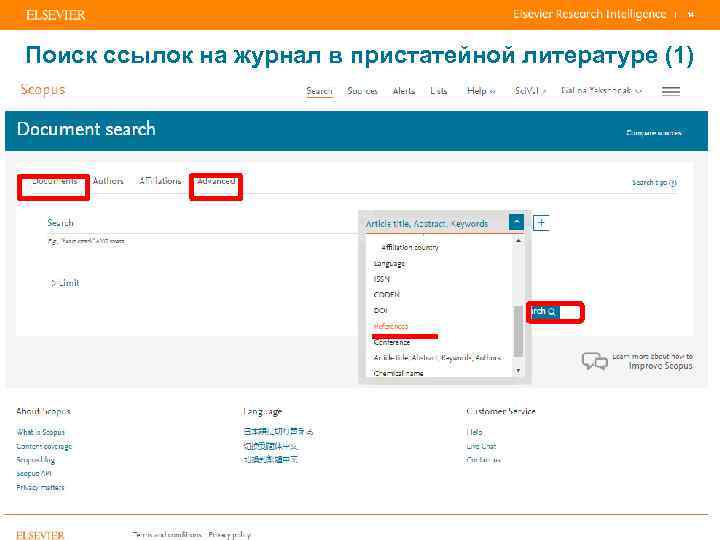The width and height of the screenshot is (720, 540).
Task: Select the Authors tab
Action: pos(108,181)
